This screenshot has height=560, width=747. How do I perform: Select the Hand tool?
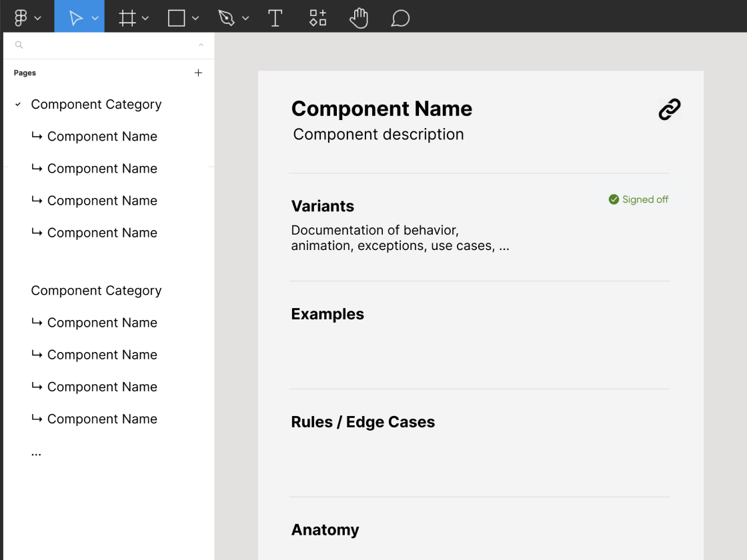(359, 18)
